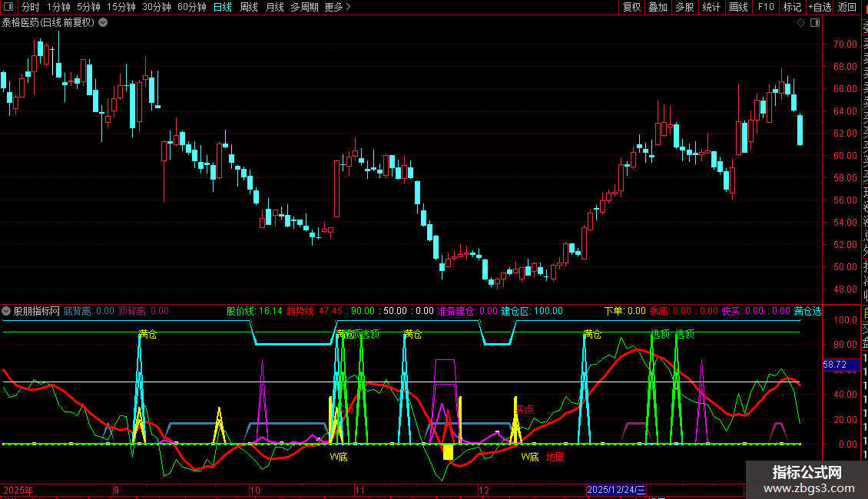
Task: Click the 快买: 0.00 readout
Action: [x=742, y=311]
